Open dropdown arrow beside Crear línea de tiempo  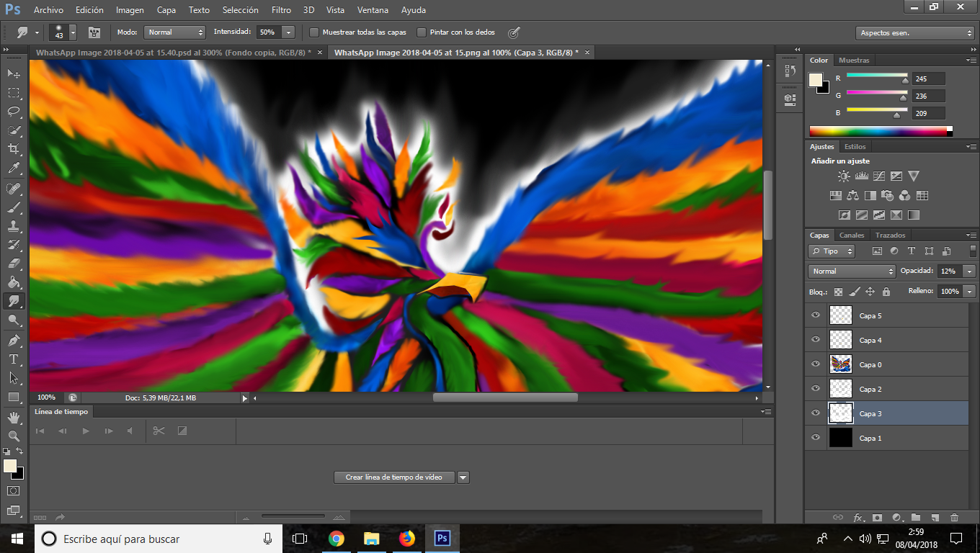[x=463, y=477]
